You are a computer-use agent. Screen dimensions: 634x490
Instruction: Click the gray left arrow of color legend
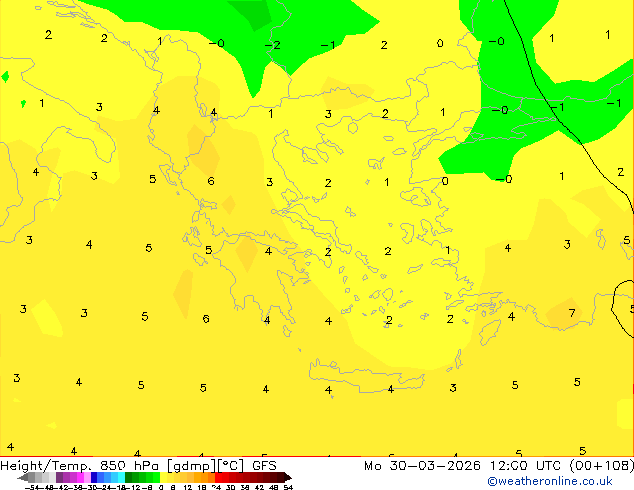coord(23,478)
